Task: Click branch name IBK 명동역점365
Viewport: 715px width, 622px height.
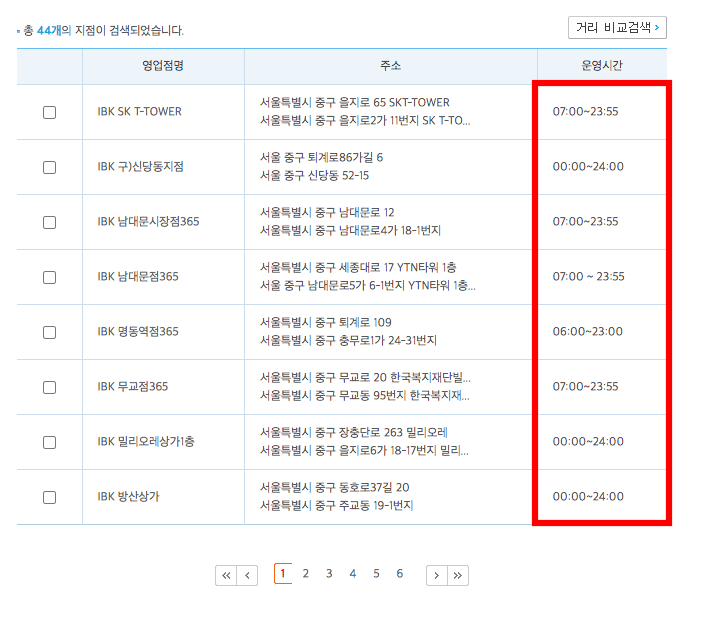Action: (x=138, y=332)
